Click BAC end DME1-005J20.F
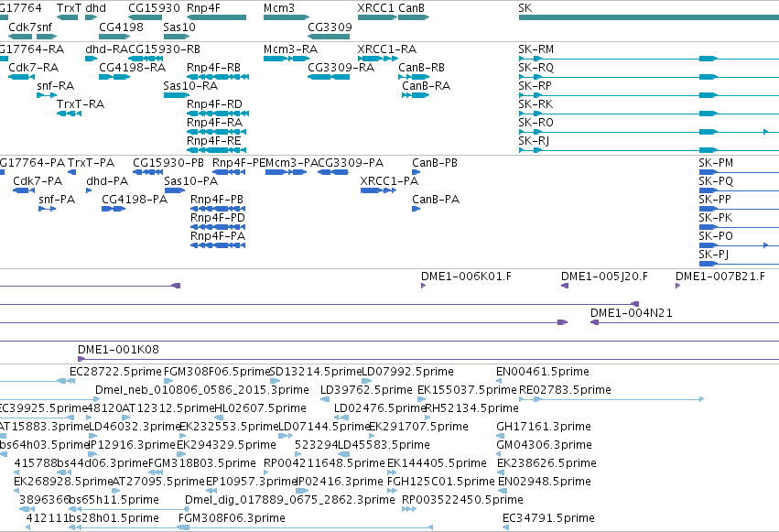Image resolution: width=779 pixels, height=532 pixels. tap(604, 277)
